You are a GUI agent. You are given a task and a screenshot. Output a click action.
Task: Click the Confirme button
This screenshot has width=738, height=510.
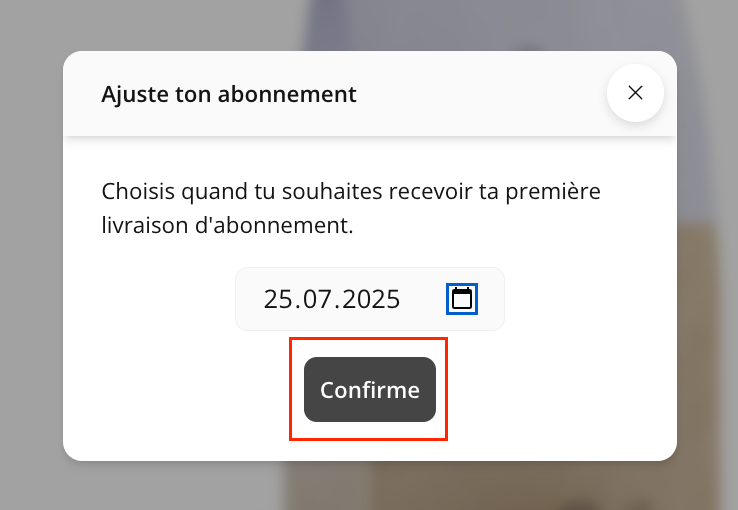(370, 390)
